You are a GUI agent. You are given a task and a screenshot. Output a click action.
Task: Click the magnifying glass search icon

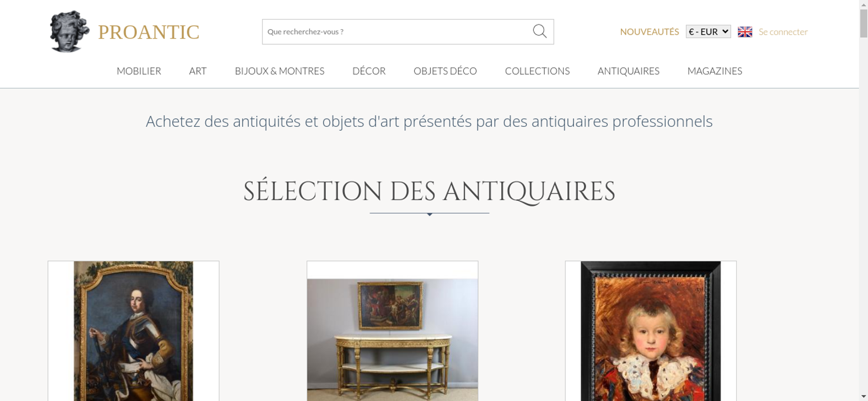tap(539, 31)
